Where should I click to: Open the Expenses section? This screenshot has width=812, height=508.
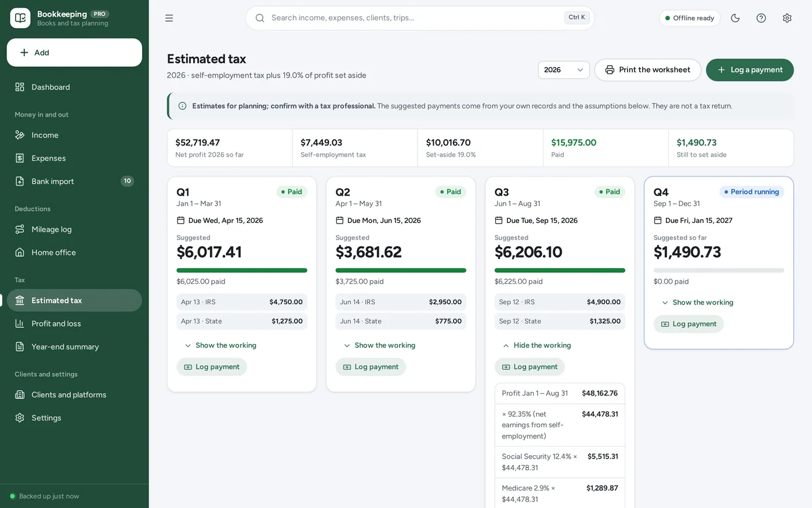tap(74, 158)
